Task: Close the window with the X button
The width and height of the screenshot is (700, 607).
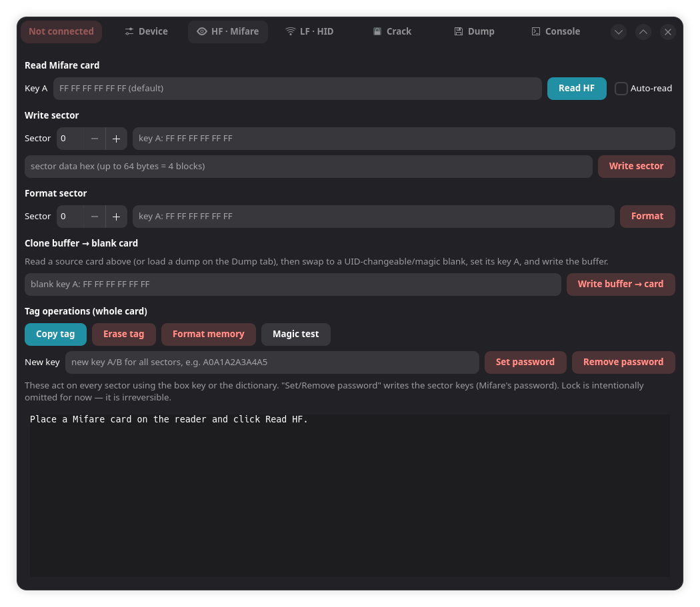Action: coord(668,32)
